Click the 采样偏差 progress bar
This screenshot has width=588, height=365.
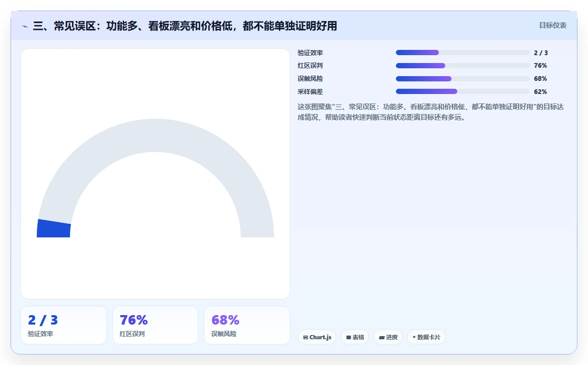463,91
